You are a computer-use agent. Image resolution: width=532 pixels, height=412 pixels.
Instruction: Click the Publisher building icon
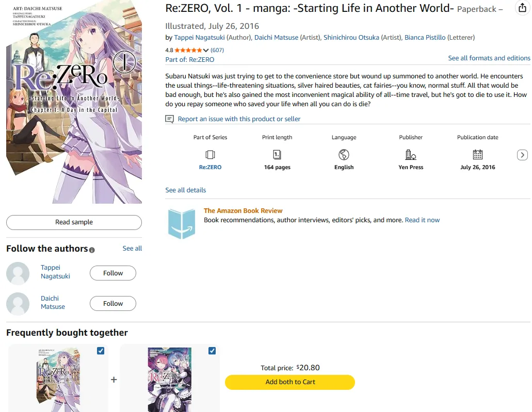point(411,155)
